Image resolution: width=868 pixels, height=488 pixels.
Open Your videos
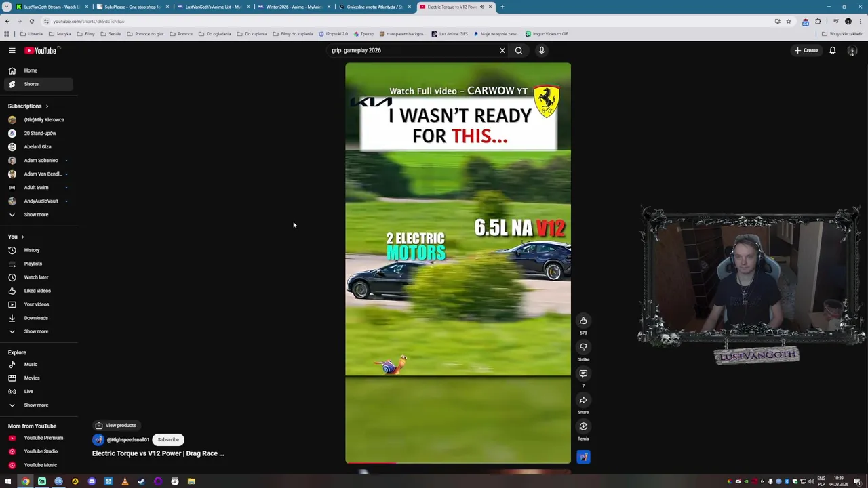pos(37,304)
